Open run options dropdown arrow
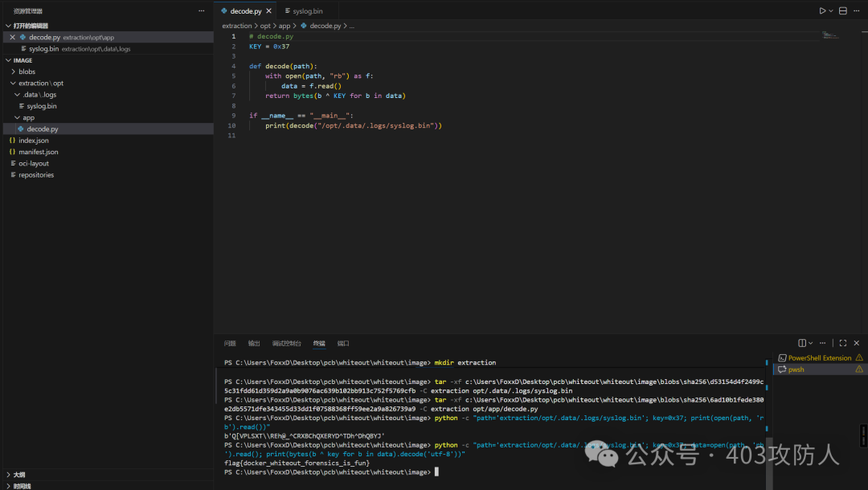Image resolution: width=868 pixels, height=490 pixels. 831,11
